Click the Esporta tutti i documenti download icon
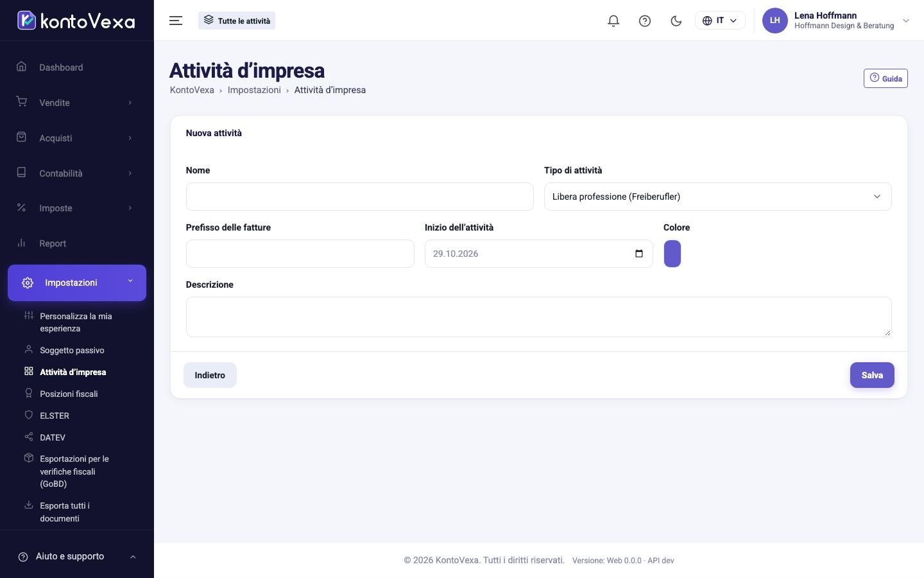Image resolution: width=924 pixels, height=578 pixels. [x=28, y=505]
